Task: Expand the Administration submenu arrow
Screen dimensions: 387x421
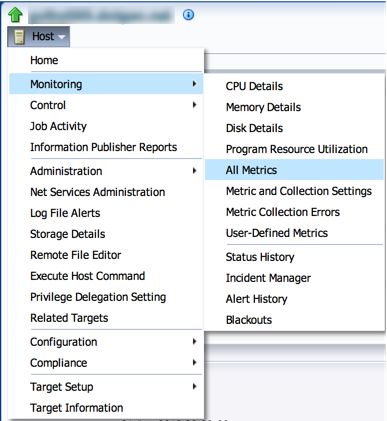Action: pos(194,171)
